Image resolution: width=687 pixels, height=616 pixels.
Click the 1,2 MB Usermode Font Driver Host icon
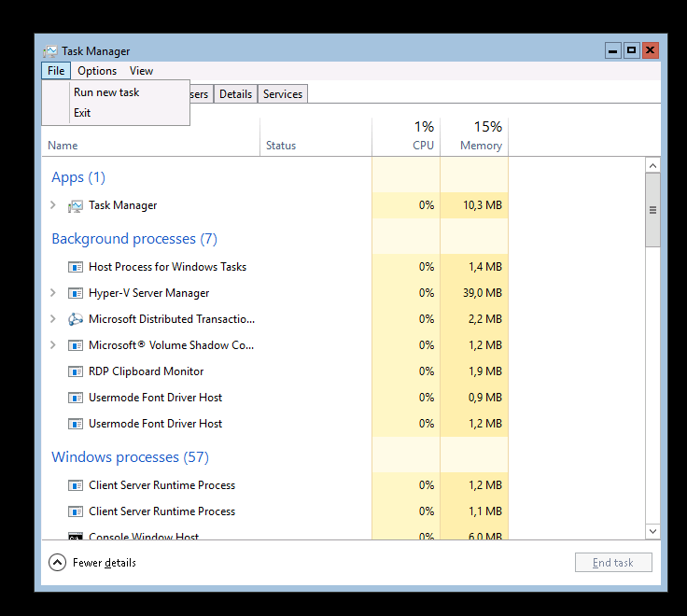click(x=76, y=424)
